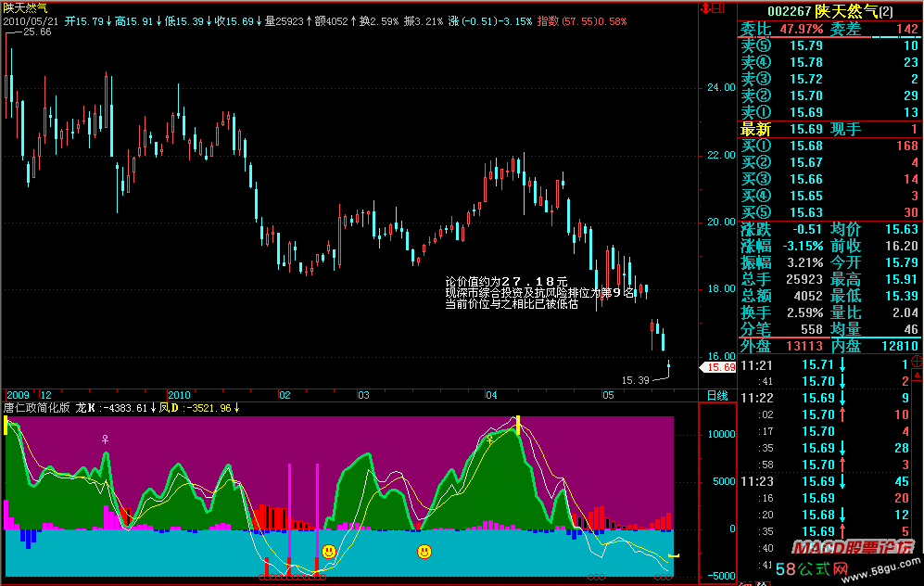Click the tick list scroll-up arrow
924x586 pixels.
[x=917, y=375]
